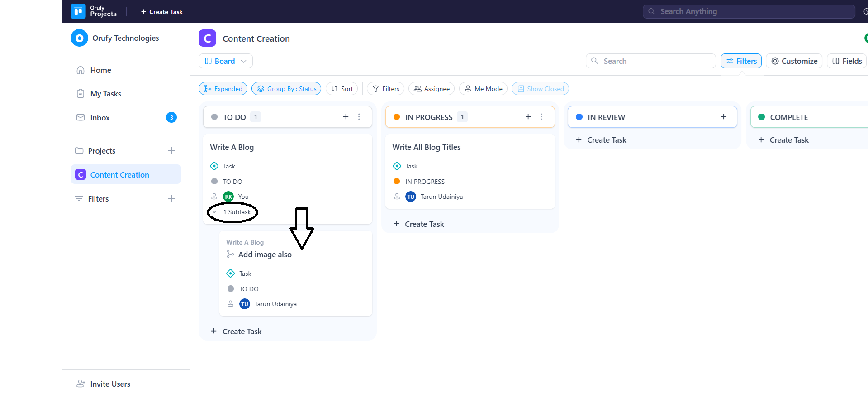Click Invite Users link
This screenshot has height=394, width=868.
pos(110,384)
